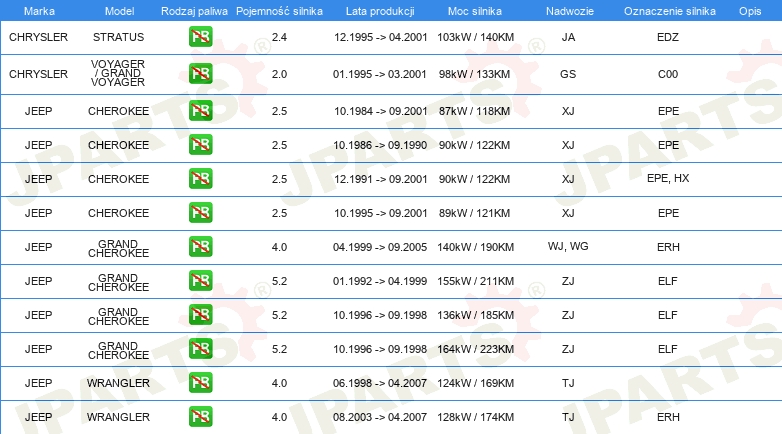Image resolution: width=782 pixels, height=434 pixels.
Task: Click fuel icon of Wrangler 128kW / 174KM row
Action: [200, 417]
